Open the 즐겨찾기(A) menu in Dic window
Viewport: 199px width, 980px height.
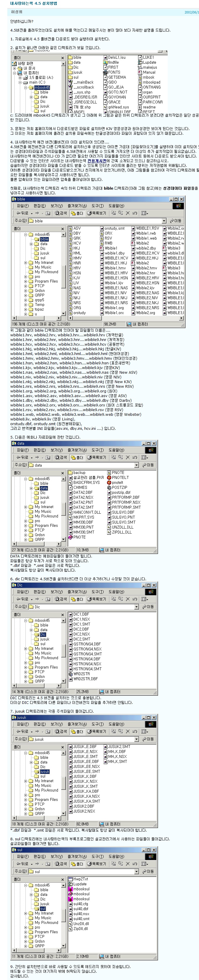[x=77, y=592]
